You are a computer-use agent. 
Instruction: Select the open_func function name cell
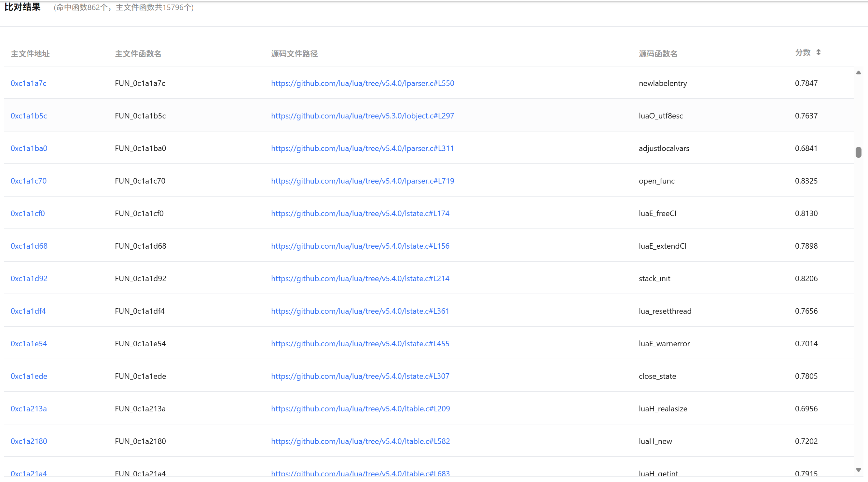pos(657,181)
